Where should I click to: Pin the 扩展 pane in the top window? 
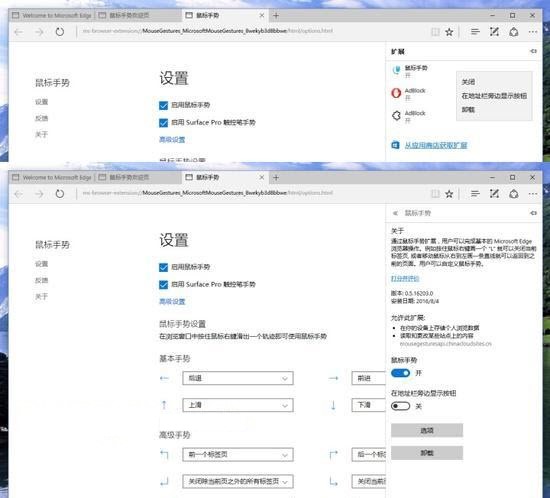click(533, 51)
